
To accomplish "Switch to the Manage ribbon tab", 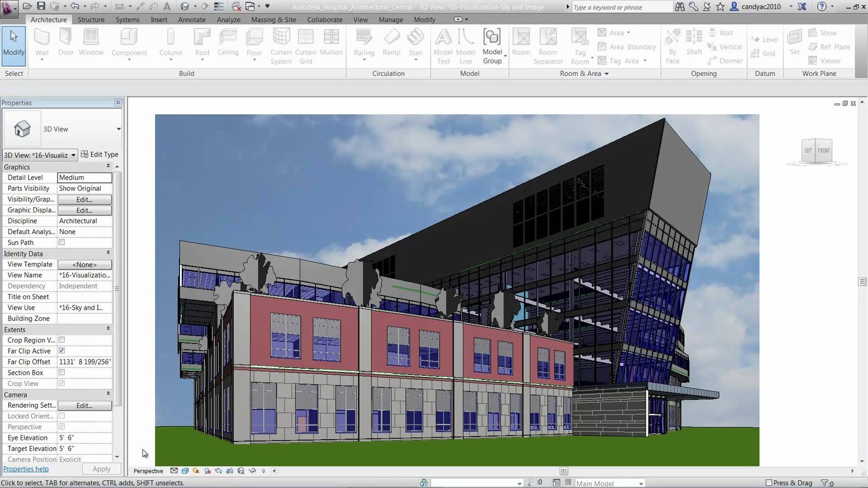I will pyautogui.click(x=391, y=20).
